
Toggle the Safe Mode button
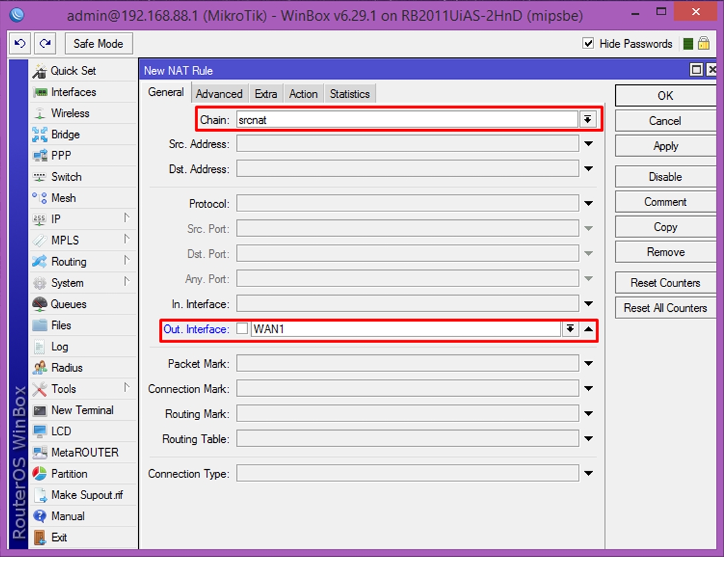click(99, 44)
